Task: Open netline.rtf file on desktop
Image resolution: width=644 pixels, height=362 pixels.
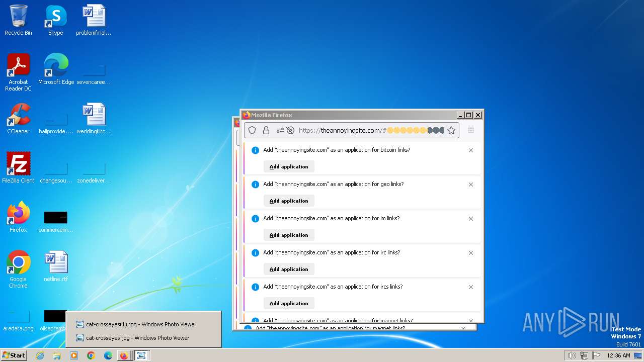Action: [x=56, y=266]
